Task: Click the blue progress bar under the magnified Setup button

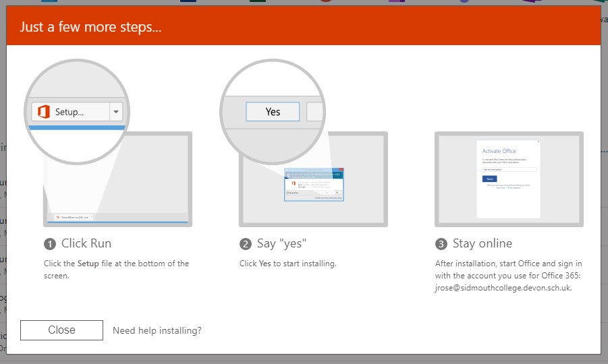Action: [x=78, y=127]
